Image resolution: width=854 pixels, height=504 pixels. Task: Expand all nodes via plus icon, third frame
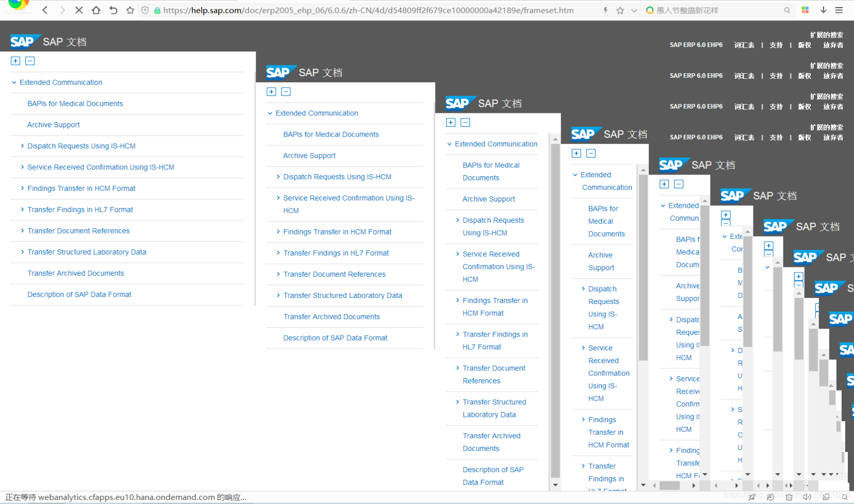451,123
